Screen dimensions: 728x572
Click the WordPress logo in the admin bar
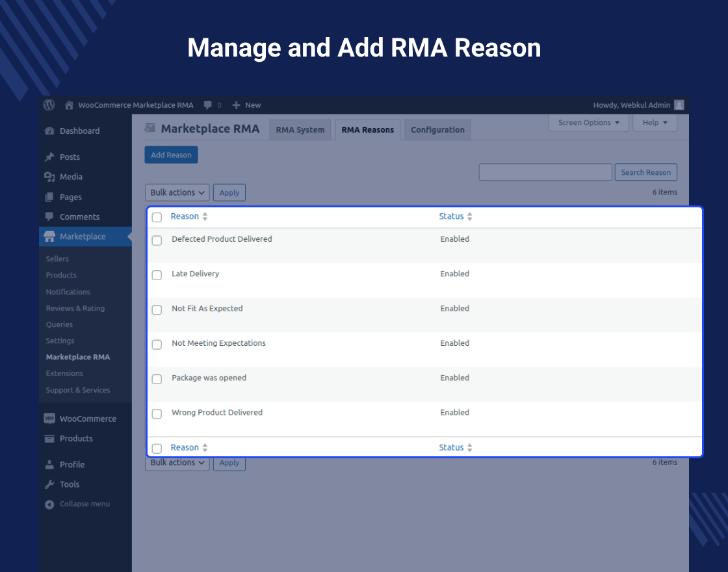click(49, 105)
